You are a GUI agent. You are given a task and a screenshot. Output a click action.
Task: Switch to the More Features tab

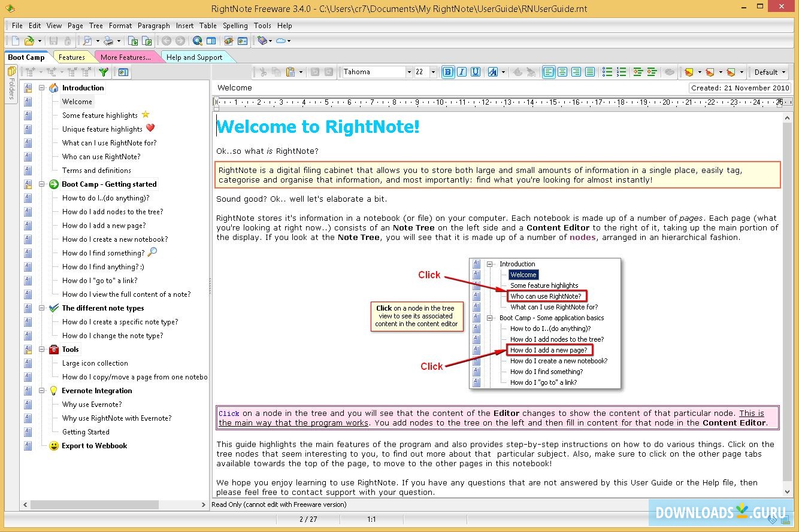(125, 57)
